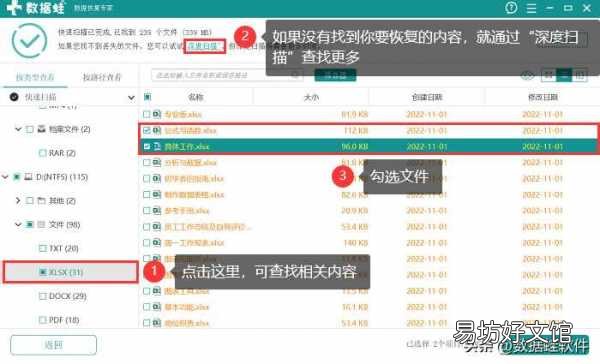Image resolution: width=600 pixels, height=364 pixels.
Task: Select the PDF (18) tree label
Action: 64,320
